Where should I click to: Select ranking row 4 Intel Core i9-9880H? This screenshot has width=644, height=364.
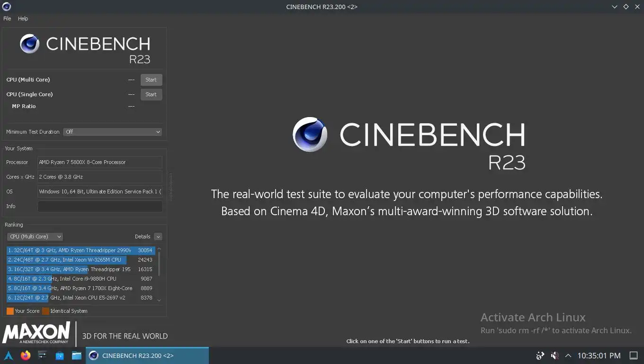click(81, 279)
